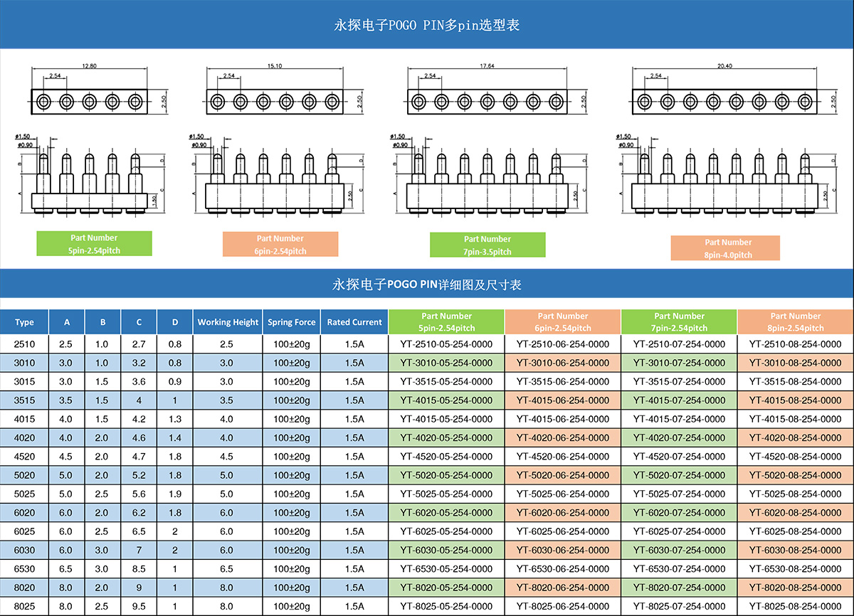Click part number YT-3010-06-254-0000

563,363
